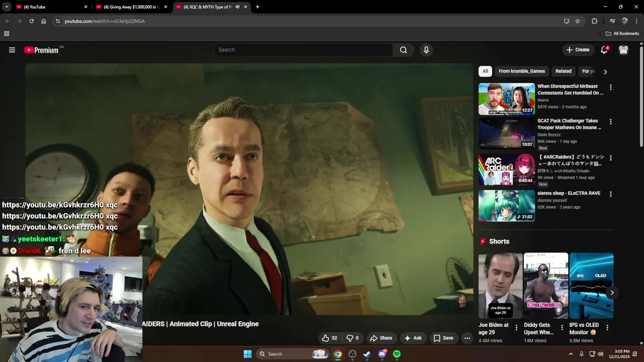
Task: Open the YouTube account avatar menu
Action: pyautogui.click(x=623, y=50)
